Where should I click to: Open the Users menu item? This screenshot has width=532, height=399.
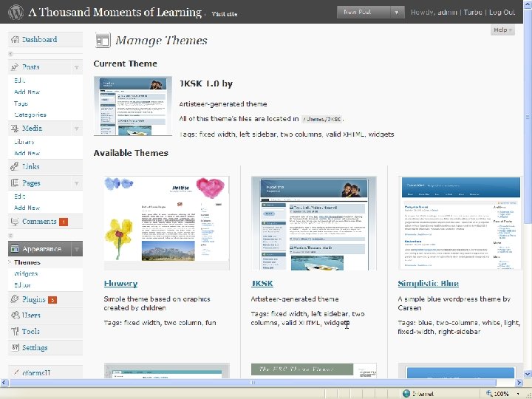pyautogui.click(x=31, y=316)
